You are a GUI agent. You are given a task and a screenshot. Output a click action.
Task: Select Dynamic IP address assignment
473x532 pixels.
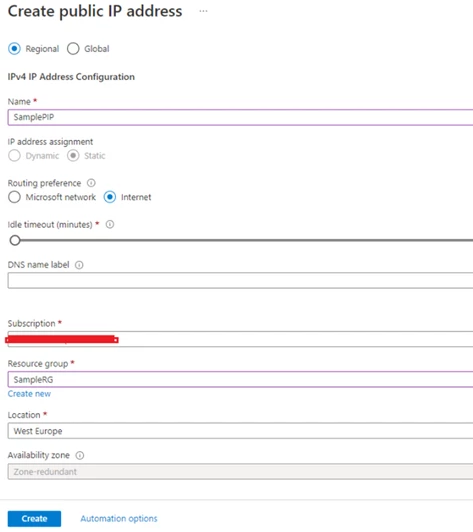[x=14, y=156]
